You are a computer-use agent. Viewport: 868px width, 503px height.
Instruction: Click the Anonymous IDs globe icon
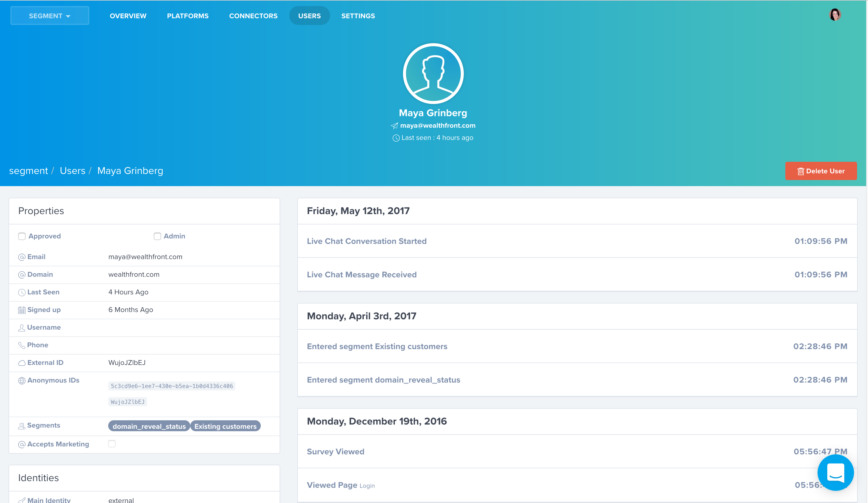22,381
